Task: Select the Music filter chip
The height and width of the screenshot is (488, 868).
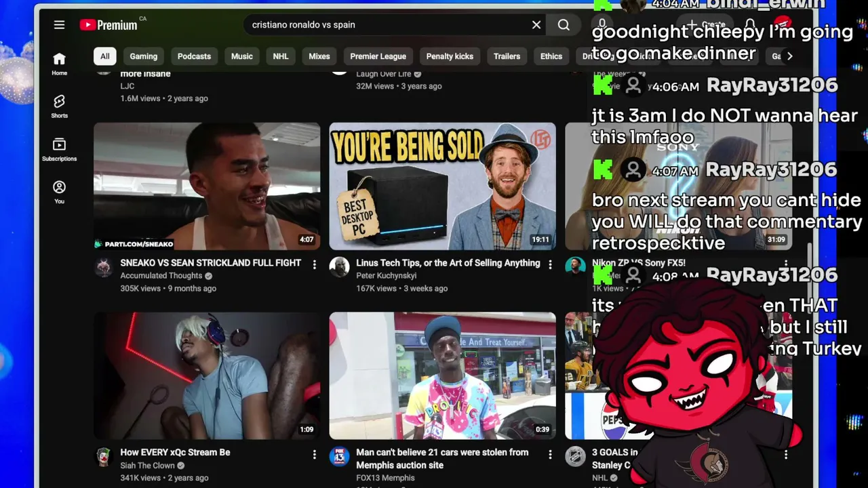Action: (241, 56)
